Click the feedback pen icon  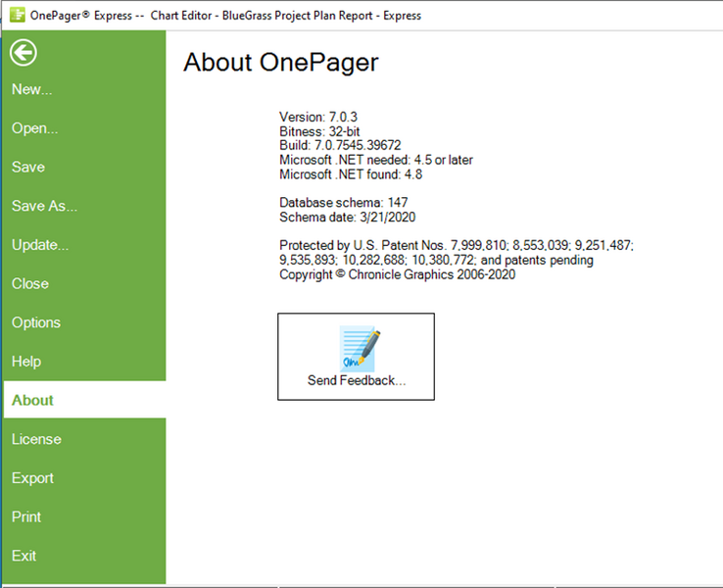pyautogui.click(x=360, y=349)
